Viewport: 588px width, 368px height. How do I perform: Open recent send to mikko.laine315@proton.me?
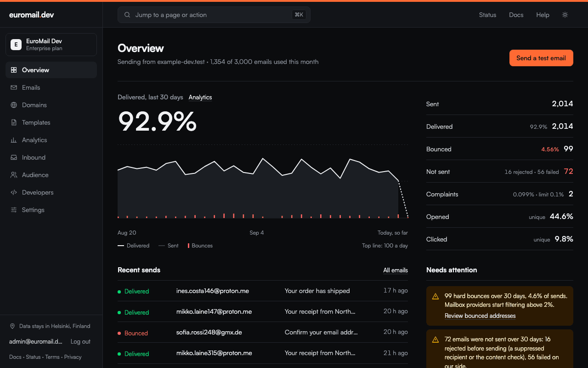tap(263, 353)
